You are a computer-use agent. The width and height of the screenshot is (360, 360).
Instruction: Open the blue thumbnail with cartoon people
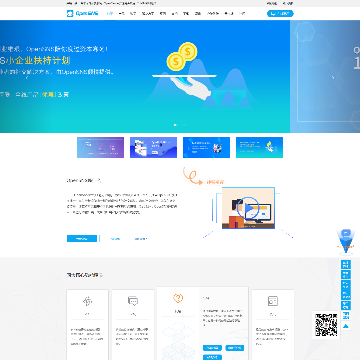pyautogui.click(x=206, y=147)
